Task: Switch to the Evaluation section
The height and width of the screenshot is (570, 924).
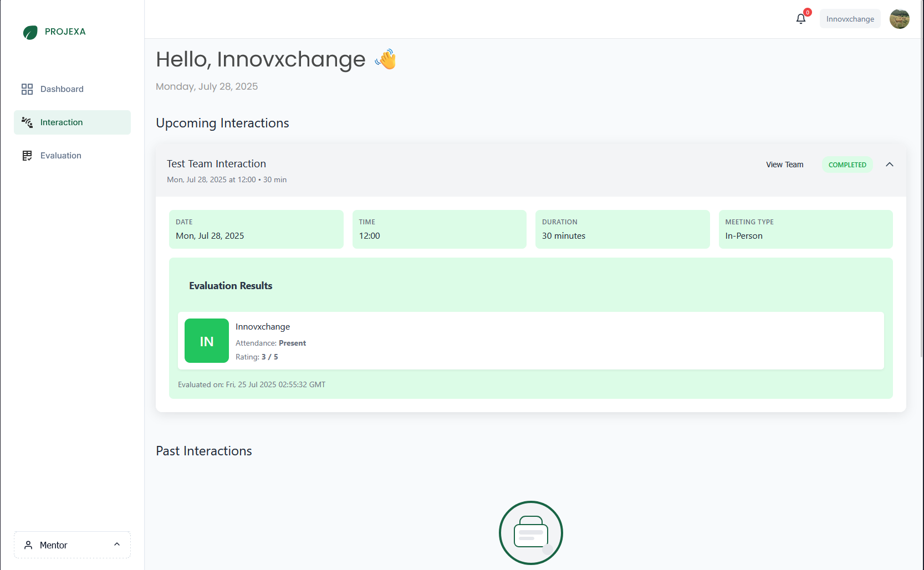Action: (60, 155)
